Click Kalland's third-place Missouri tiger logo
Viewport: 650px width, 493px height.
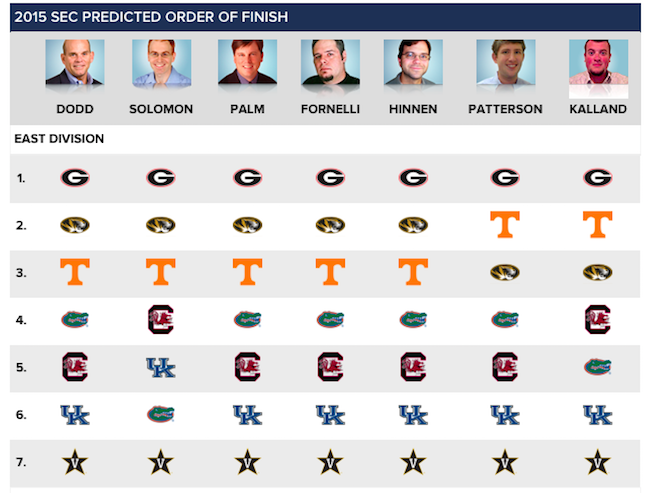(597, 272)
